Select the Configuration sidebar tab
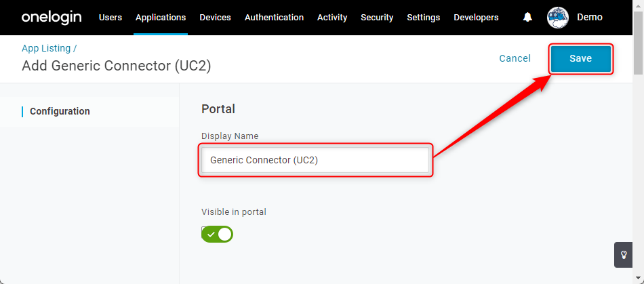 (60, 111)
